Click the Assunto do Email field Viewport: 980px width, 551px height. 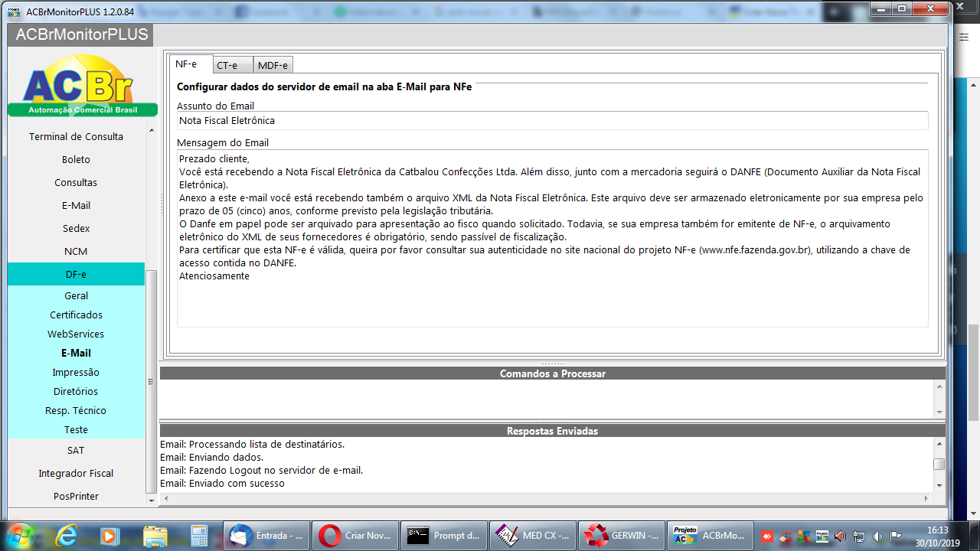tap(552, 120)
